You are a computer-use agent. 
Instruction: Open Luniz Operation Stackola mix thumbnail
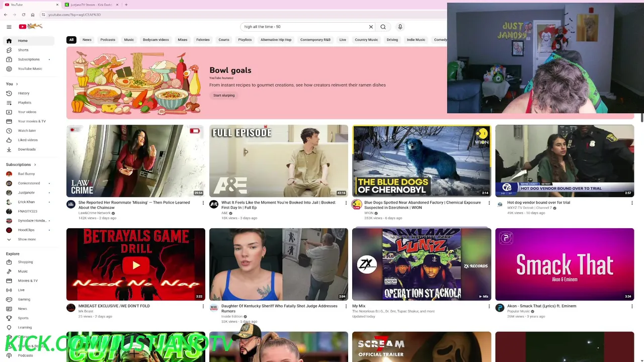tap(422, 264)
